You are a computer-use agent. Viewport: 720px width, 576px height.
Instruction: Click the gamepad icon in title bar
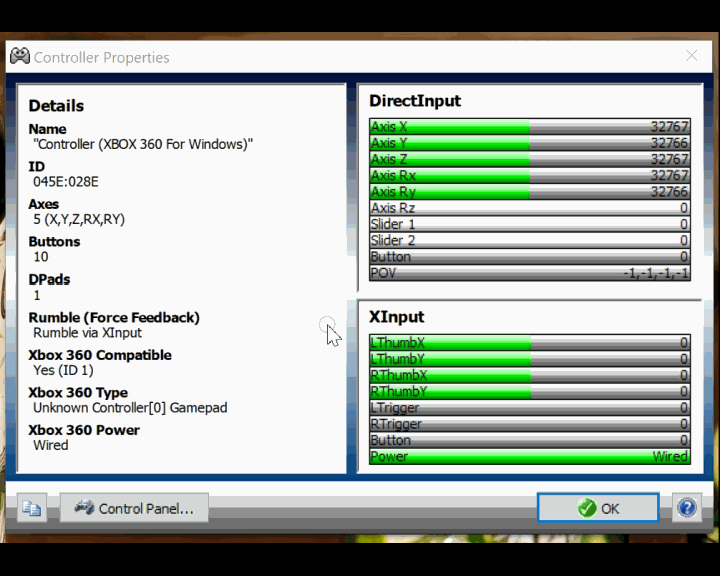20,56
